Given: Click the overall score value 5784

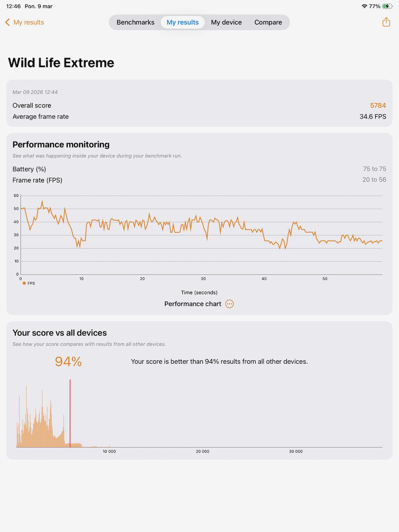Looking at the screenshot, I should (x=378, y=106).
